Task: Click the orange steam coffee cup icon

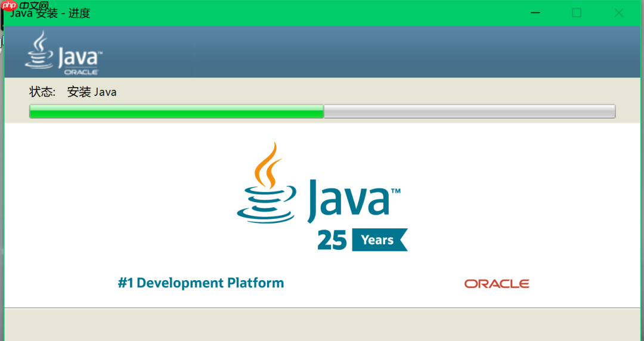Action: (266, 183)
